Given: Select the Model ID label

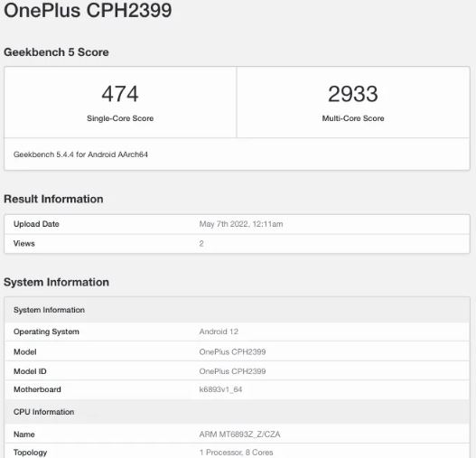Looking at the screenshot, I should (x=30, y=371).
